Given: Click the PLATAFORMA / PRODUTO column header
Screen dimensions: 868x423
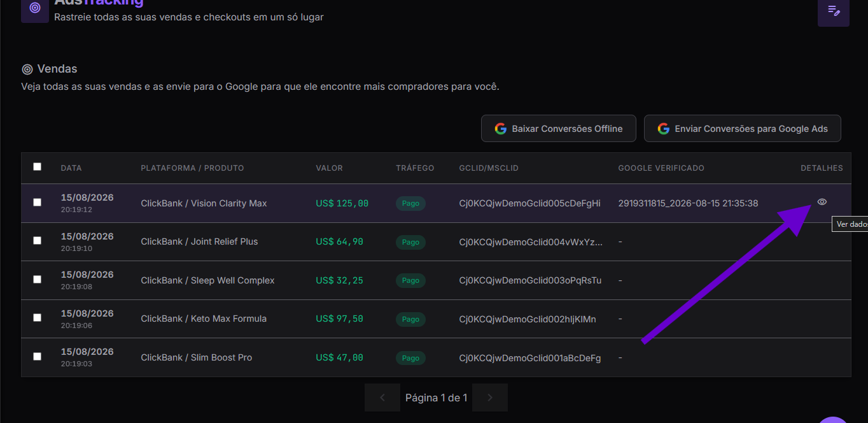Looking at the screenshot, I should (x=192, y=168).
